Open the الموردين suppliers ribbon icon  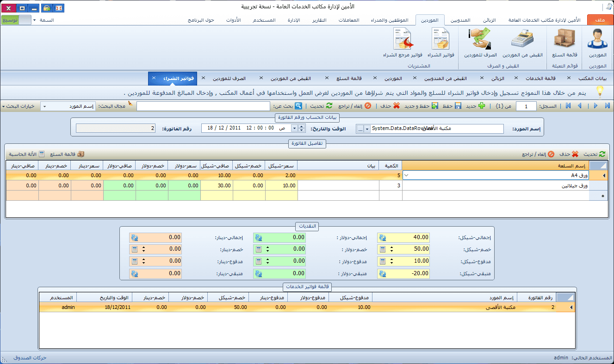click(597, 43)
